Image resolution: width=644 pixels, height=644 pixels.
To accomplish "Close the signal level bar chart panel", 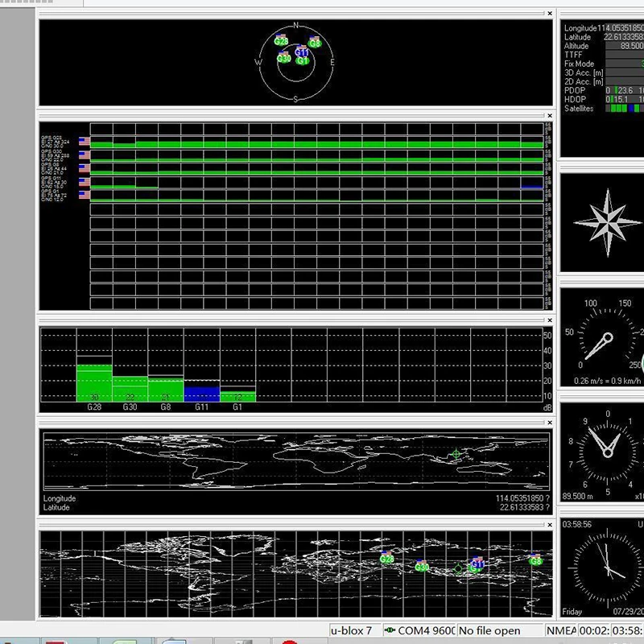I will click(x=550, y=320).
